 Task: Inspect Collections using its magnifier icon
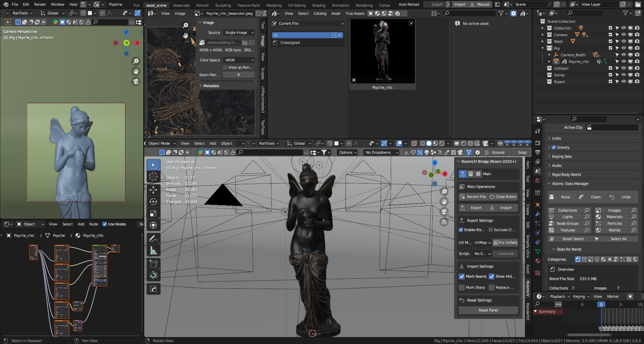[x=587, y=210]
